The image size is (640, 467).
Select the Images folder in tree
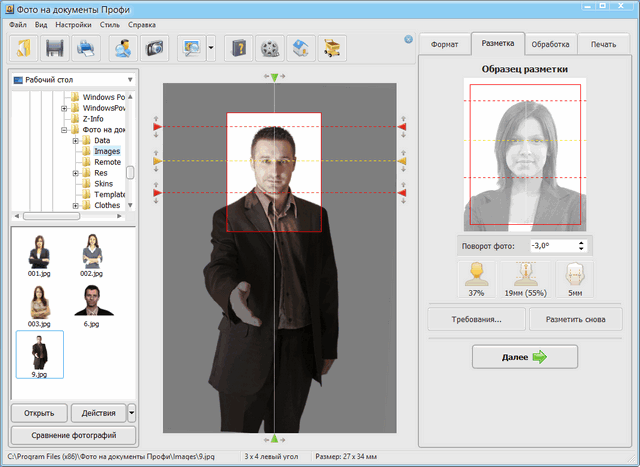pyautogui.click(x=107, y=151)
